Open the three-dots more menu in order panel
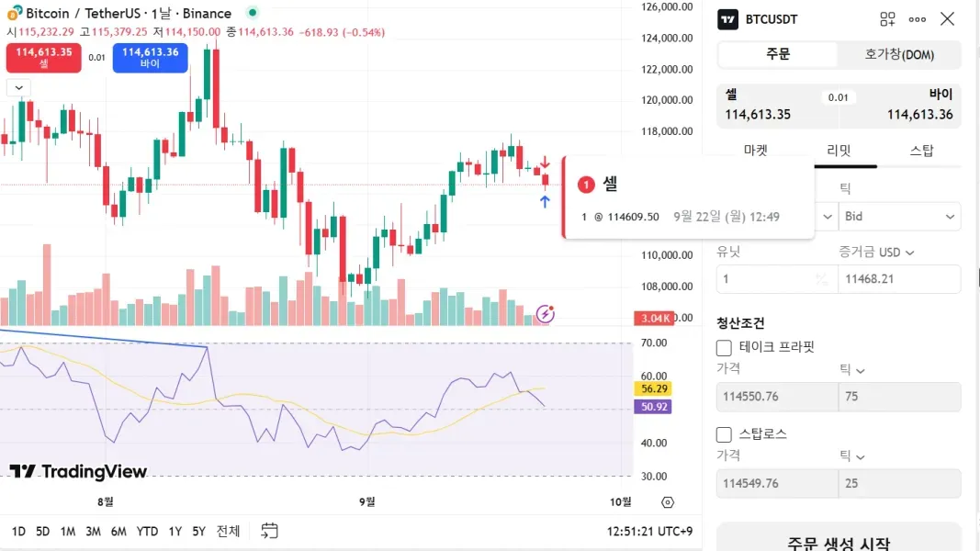 [918, 19]
